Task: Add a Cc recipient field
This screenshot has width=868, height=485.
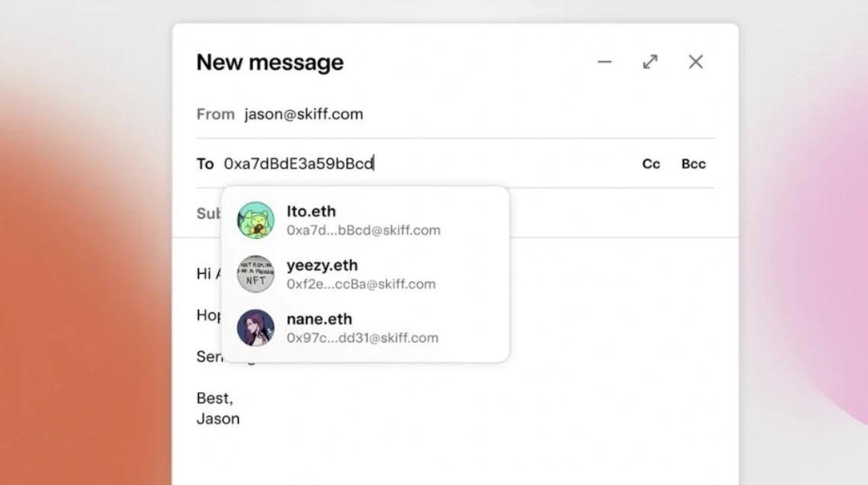Action: tap(651, 164)
